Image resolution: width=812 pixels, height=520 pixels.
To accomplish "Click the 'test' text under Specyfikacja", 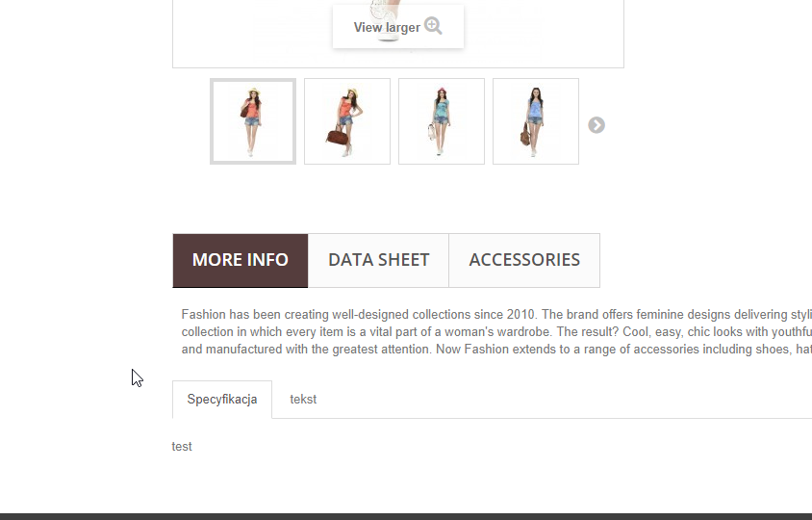I will pos(182,447).
